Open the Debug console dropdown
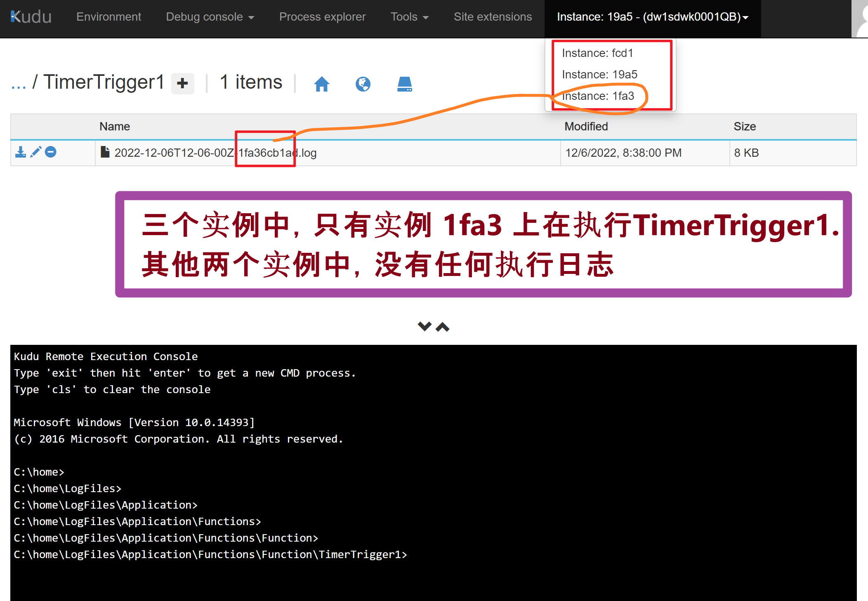Viewport: 868px width, 601px height. pyautogui.click(x=210, y=17)
